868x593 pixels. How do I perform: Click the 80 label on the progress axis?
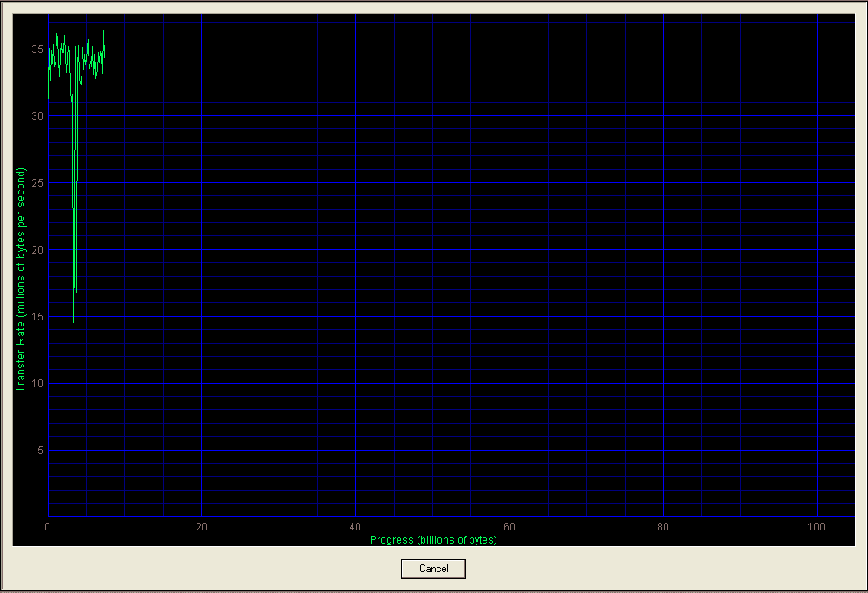[x=663, y=526]
